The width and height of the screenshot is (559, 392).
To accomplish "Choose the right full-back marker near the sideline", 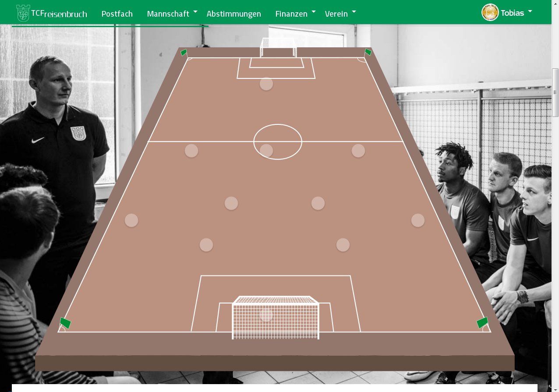I will (x=418, y=220).
